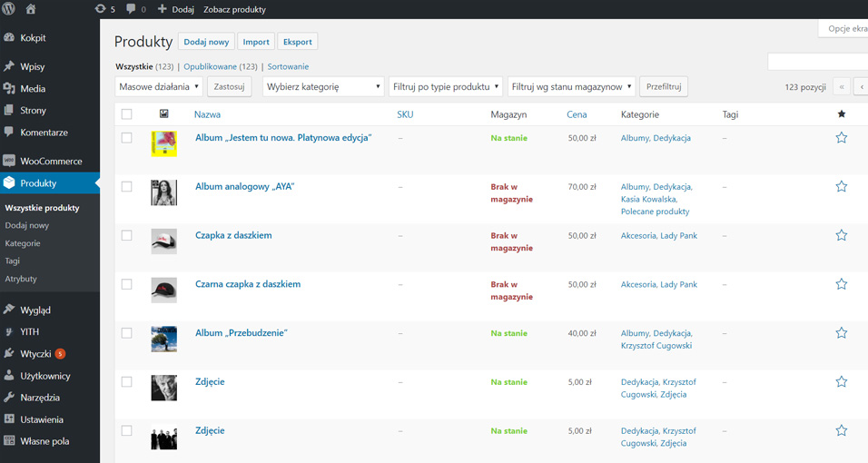Click the Produkty box icon
Image resolution: width=868 pixels, height=463 pixels.
coord(9,182)
